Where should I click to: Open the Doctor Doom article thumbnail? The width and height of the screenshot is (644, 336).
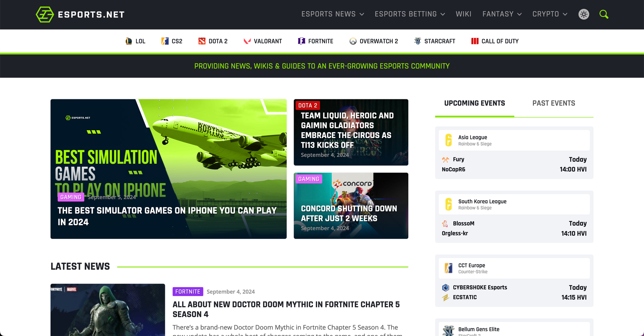point(108,310)
